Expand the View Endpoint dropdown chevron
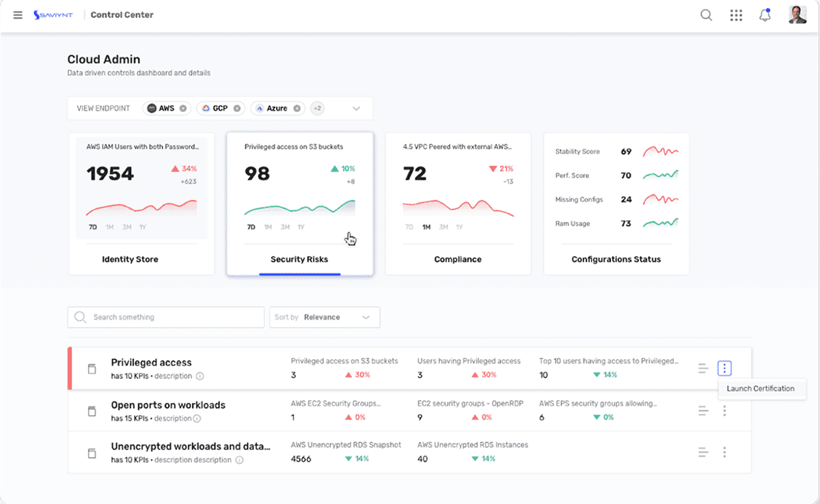This screenshot has width=820, height=504. [356, 109]
